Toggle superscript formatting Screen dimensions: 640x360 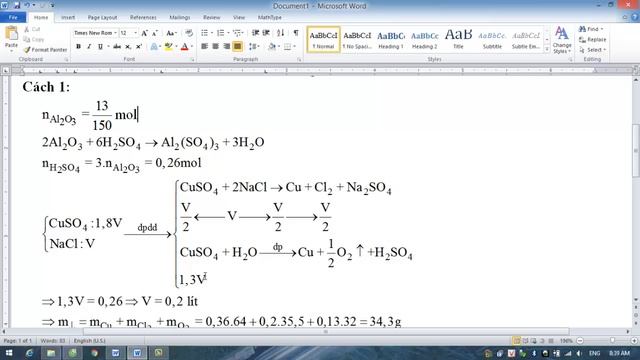click(x=139, y=47)
